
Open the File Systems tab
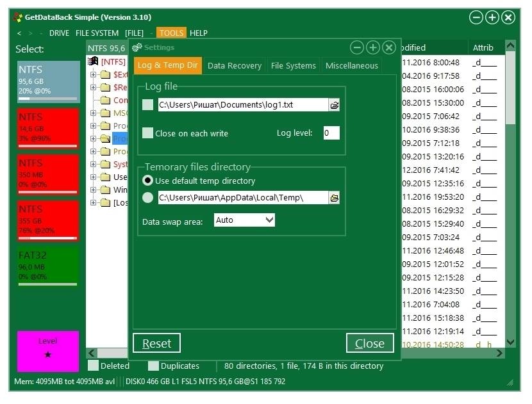pos(293,66)
